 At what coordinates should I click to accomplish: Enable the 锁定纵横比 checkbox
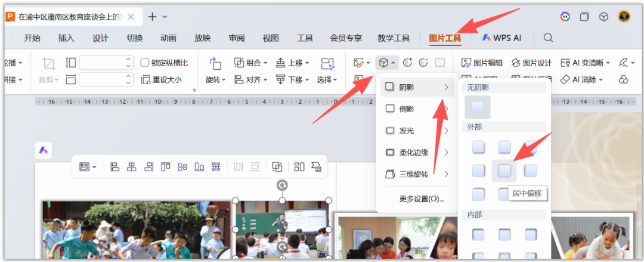tap(144, 63)
